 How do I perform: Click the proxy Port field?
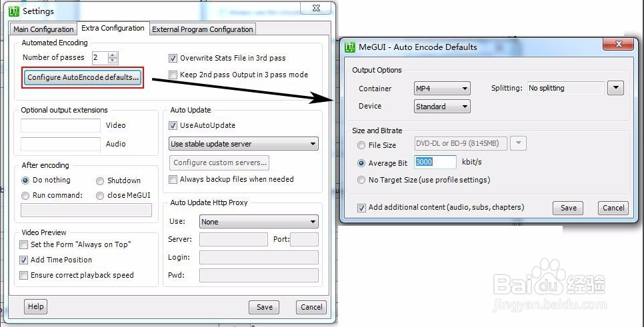tap(305, 239)
